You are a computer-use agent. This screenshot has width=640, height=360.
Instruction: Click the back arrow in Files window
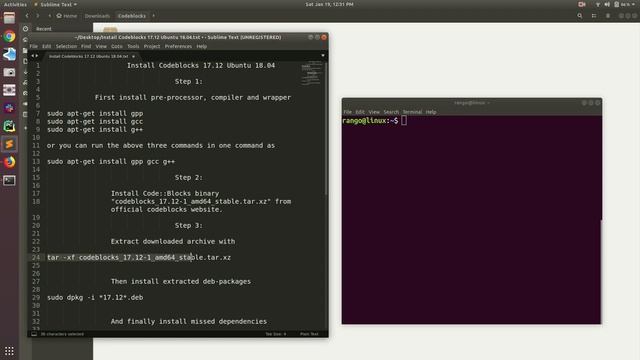click(27, 16)
